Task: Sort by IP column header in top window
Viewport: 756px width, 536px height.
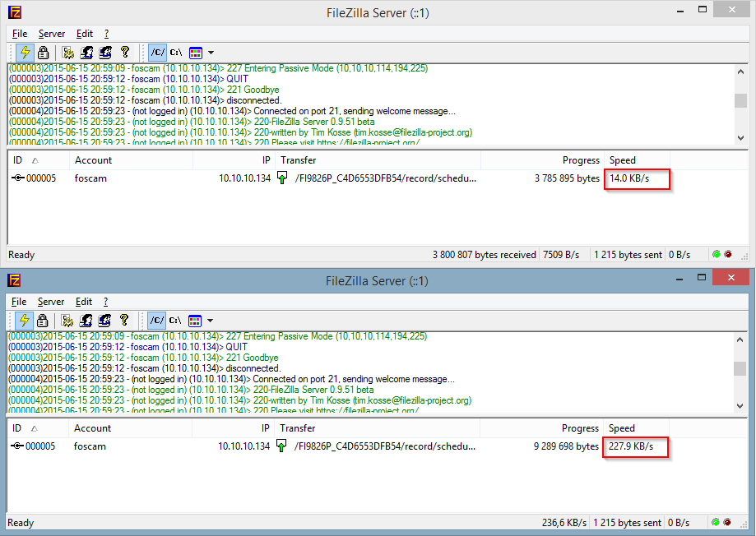Action: pyautogui.click(x=234, y=160)
